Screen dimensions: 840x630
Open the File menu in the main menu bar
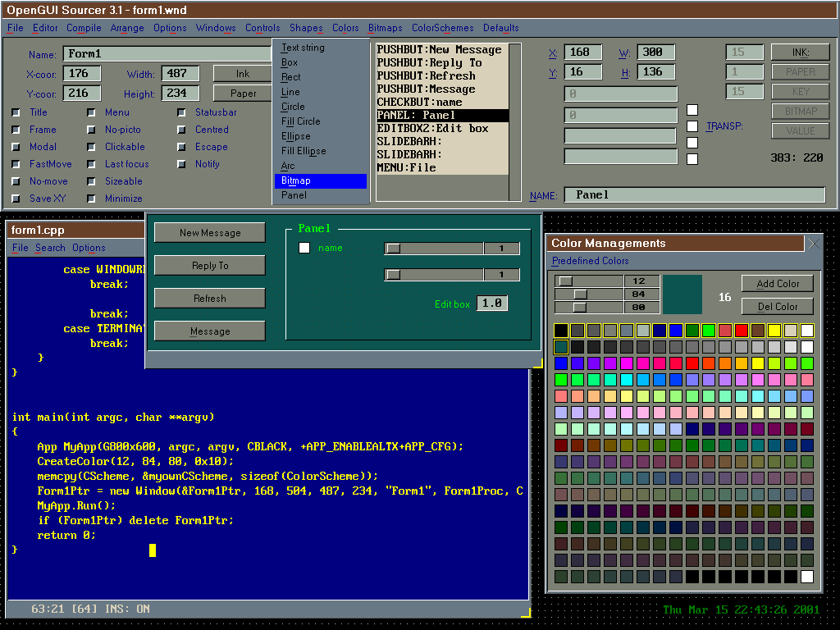click(x=15, y=28)
